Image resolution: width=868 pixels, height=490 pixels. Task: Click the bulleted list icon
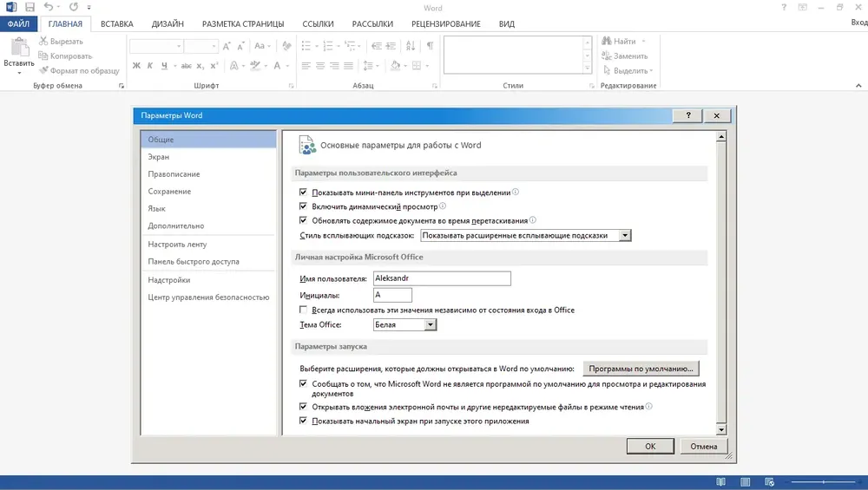[x=306, y=46]
